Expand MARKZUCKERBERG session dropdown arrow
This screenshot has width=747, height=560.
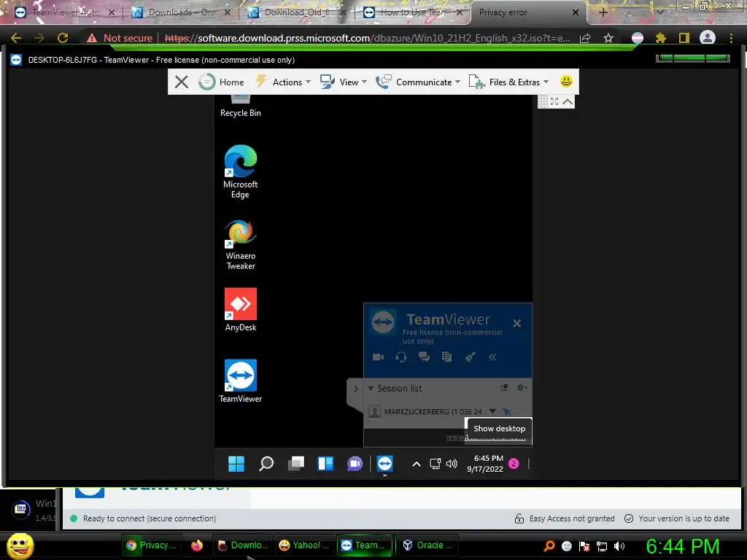coord(492,411)
